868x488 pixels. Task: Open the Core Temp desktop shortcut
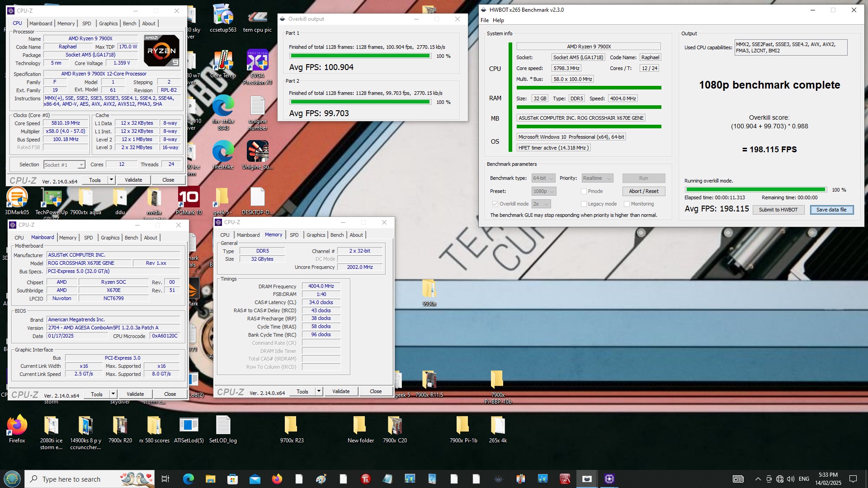point(223,64)
